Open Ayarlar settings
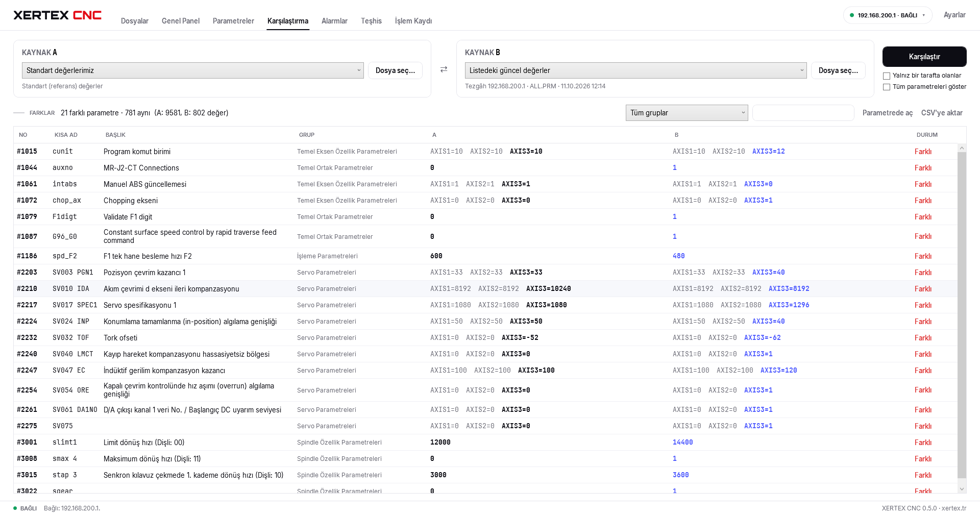The height and width of the screenshot is (515, 980). [954, 15]
